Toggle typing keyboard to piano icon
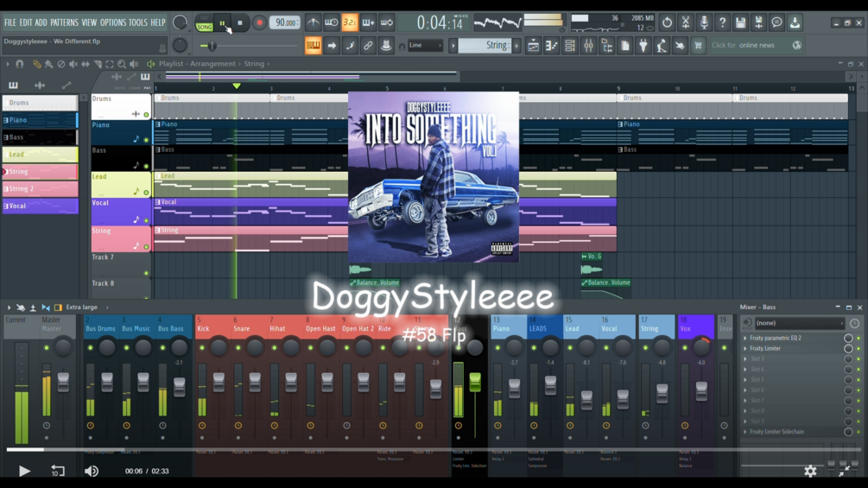 pos(314,46)
